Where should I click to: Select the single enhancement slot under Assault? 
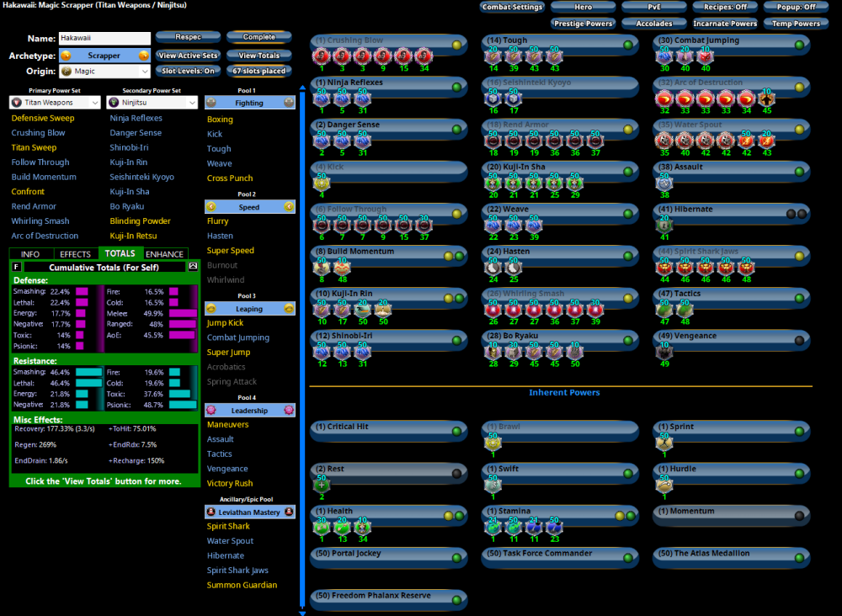pos(664,183)
